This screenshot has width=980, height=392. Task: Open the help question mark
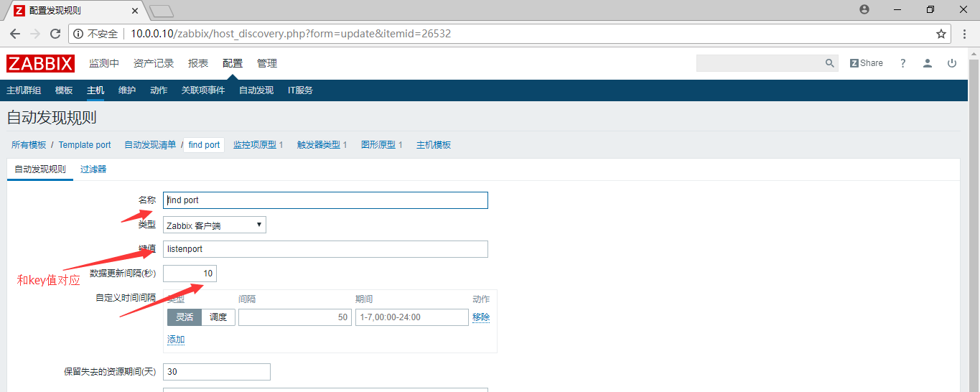click(x=903, y=63)
